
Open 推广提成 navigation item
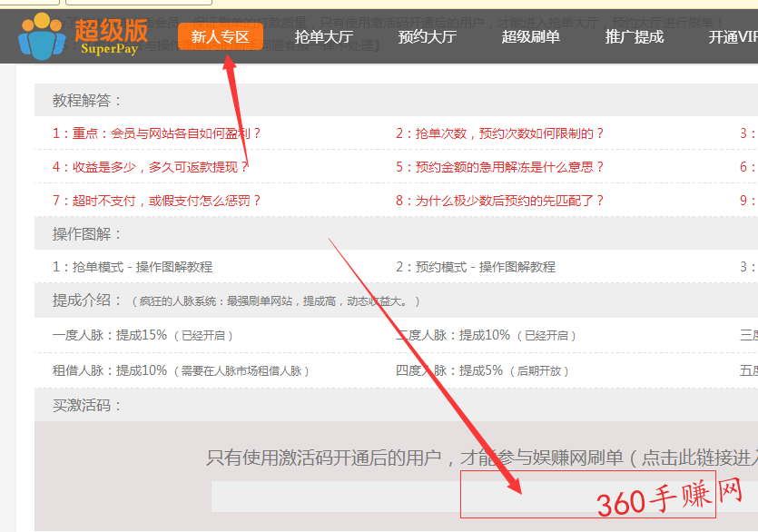(635, 37)
